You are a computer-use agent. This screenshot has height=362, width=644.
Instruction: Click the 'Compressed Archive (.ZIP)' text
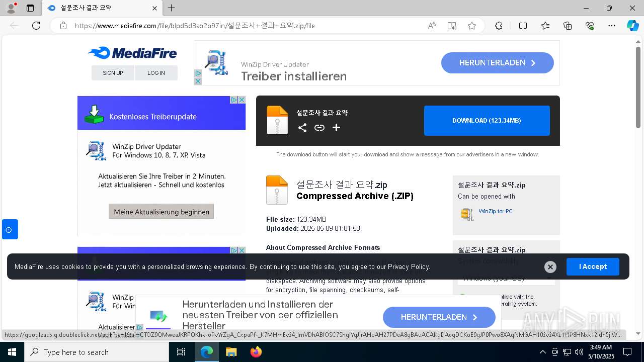pyautogui.click(x=355, y=196)
